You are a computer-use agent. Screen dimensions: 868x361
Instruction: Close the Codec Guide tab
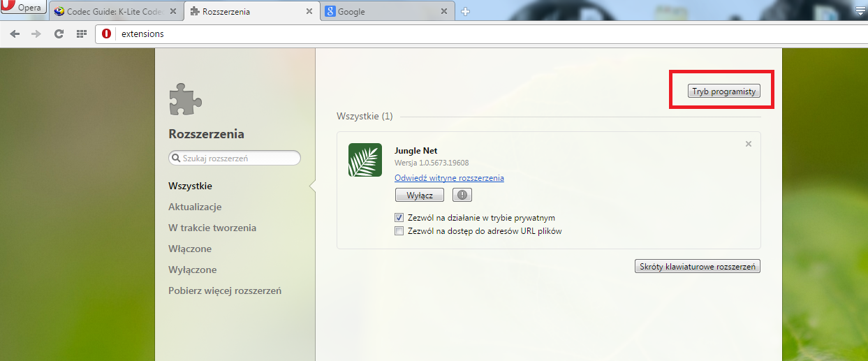coord(174,12)
